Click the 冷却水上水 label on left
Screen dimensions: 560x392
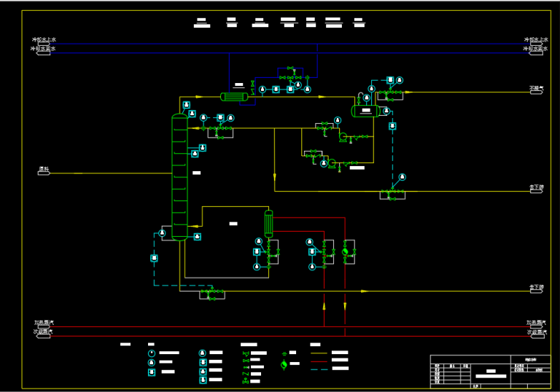(44, 40)
